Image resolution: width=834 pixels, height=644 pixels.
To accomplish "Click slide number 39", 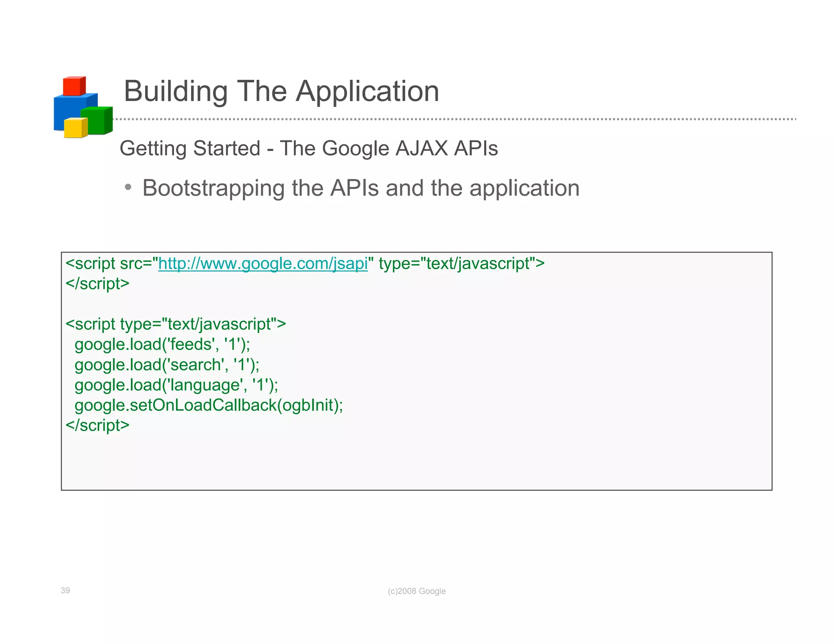I will (65, 591).
